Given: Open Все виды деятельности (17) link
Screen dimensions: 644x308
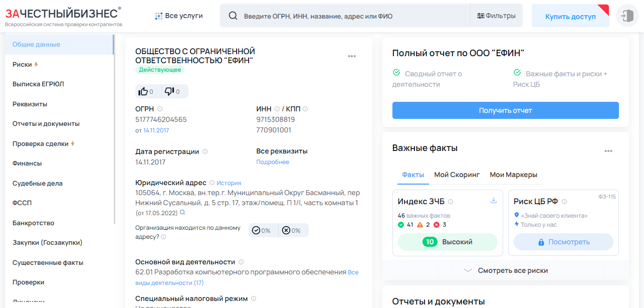Looking at the screenshot, I should (353, 272).
